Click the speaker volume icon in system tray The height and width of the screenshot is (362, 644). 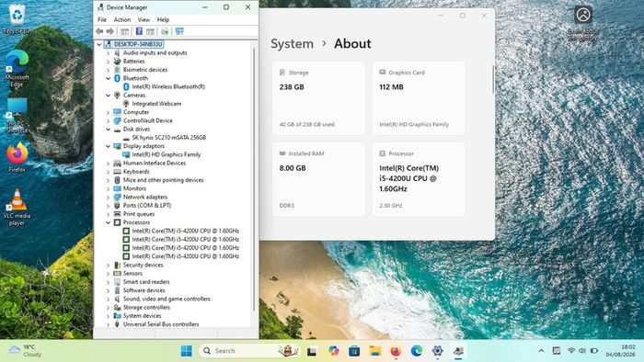[x=582, y=351]
